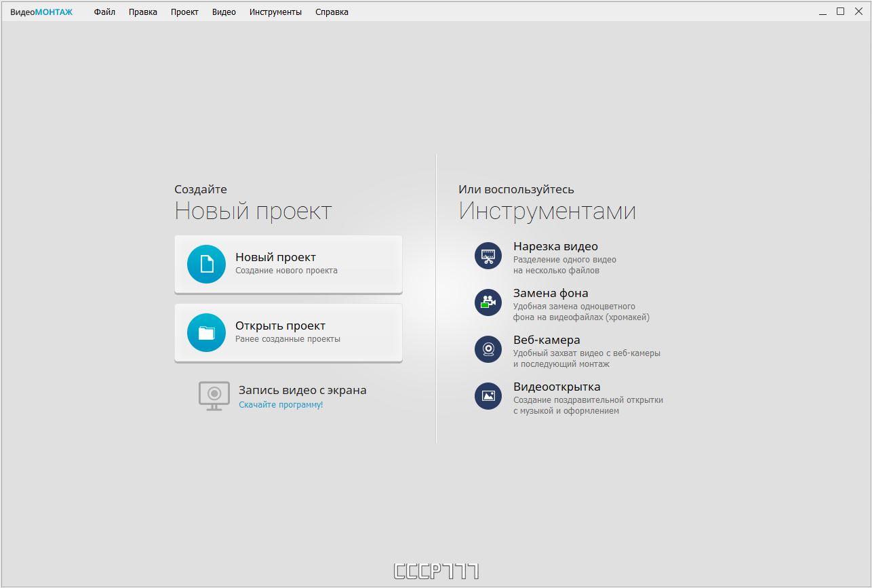
Task: Click the Открыть проект button title
Action: click(x=280, y=326)
